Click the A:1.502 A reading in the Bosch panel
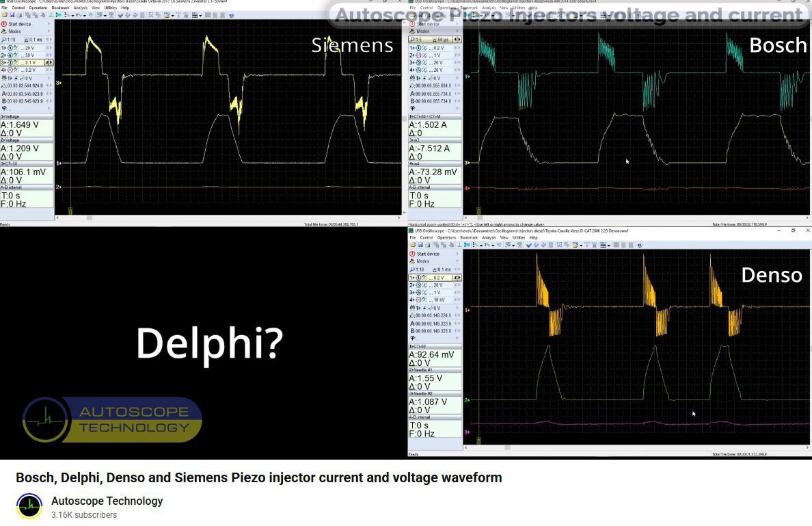The width and height of the screenshot is (812, 526). pyautogui.click(x=428, y=125)
